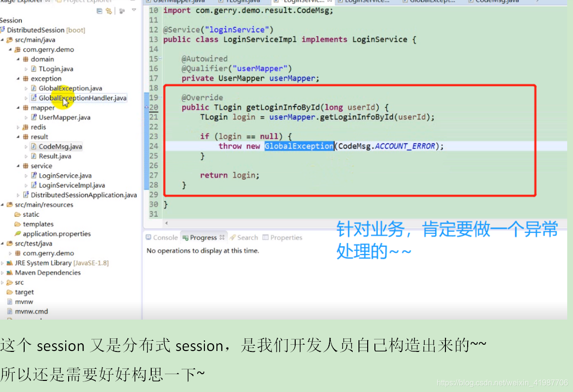Click the DistributedSession project icon

(2, 30)
